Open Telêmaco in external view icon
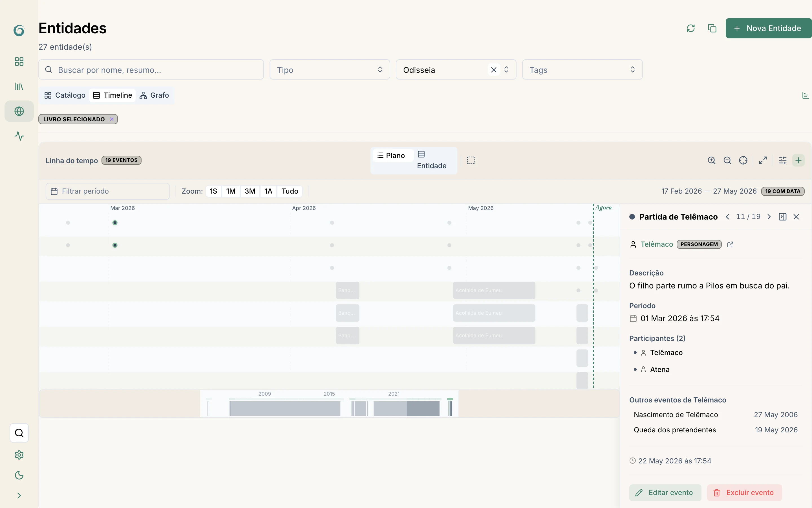 730,244
